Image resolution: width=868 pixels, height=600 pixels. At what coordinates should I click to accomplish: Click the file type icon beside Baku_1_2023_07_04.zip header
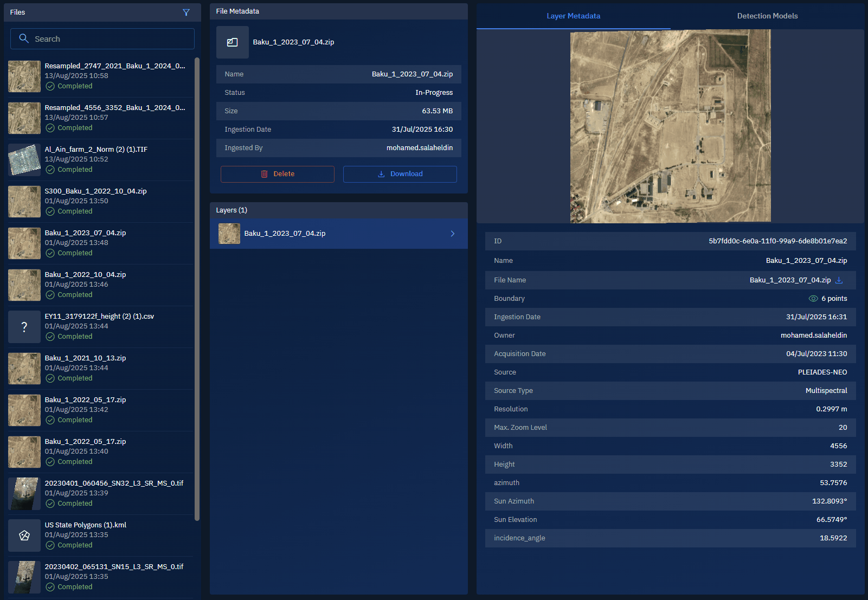pos(232,42)
